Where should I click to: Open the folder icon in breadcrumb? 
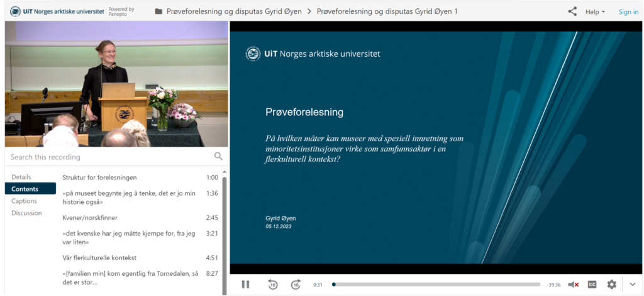click(x=158, y=11)
